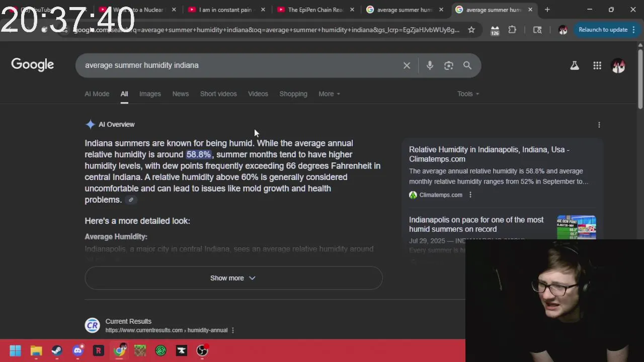Open a new browser tab
This screenshot has width=644, height=362.
click(x=547, y=10)
